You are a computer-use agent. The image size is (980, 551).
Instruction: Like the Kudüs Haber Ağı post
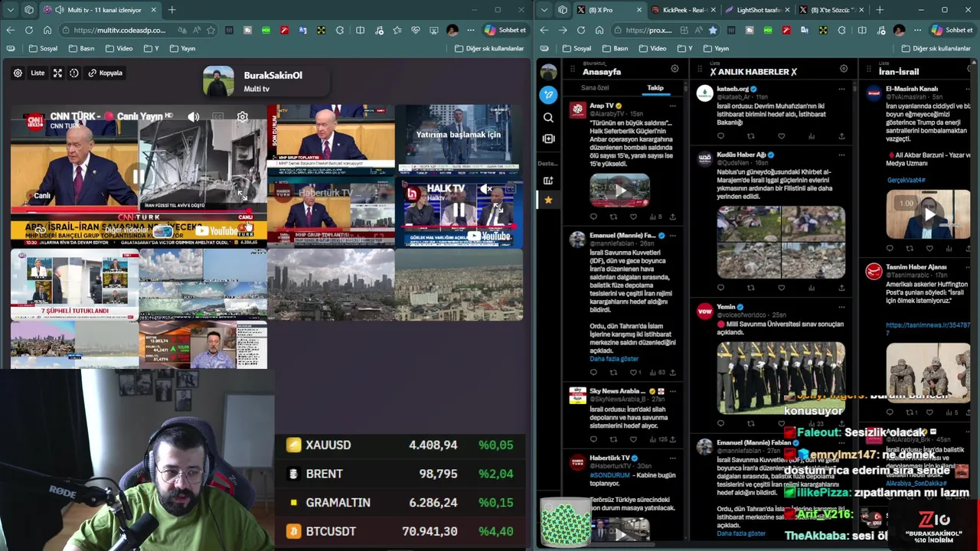point(781,288)
